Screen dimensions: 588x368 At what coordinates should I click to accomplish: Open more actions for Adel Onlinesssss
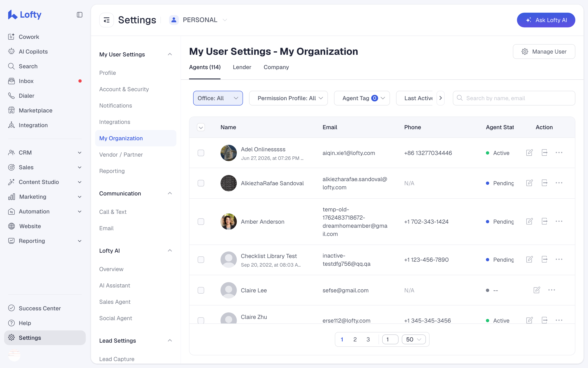click(x=559, y=153)
